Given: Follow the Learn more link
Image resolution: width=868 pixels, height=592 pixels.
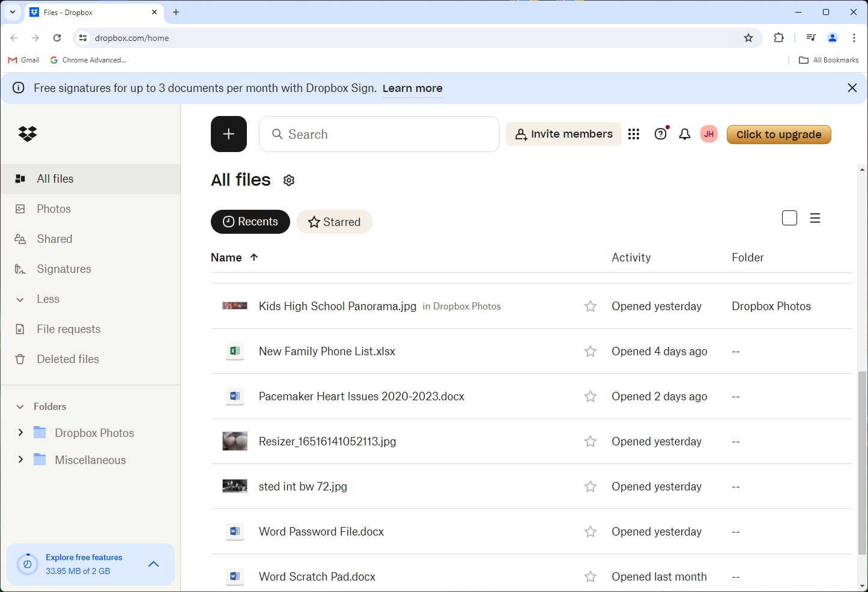Looking at the screenshot, I should pos(413,88).
